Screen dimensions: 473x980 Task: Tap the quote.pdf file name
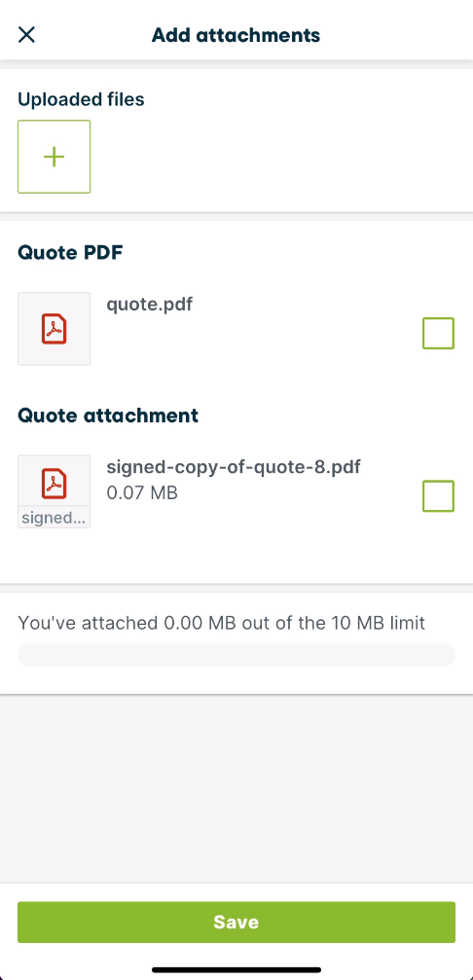click(x=149, y=305)
